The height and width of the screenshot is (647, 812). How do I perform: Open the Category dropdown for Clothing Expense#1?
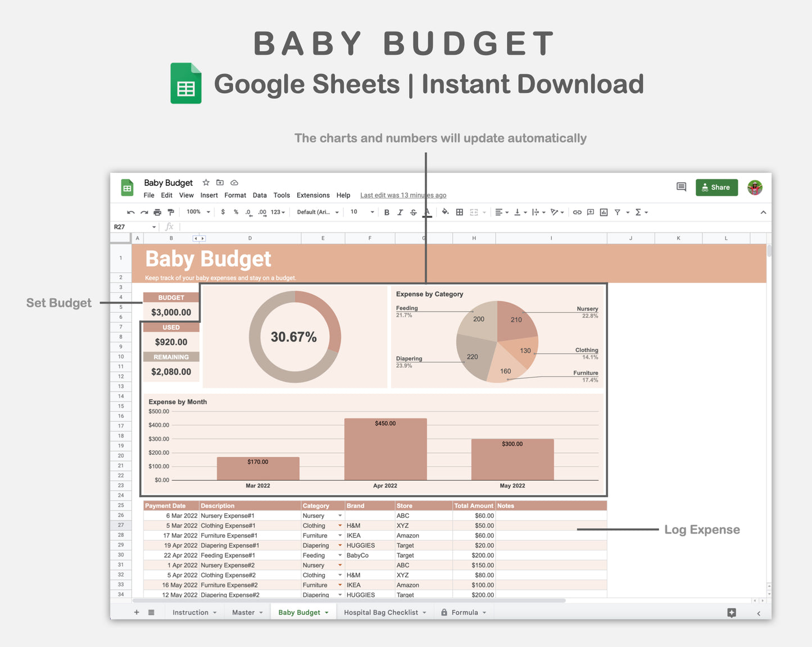point(339,525)
